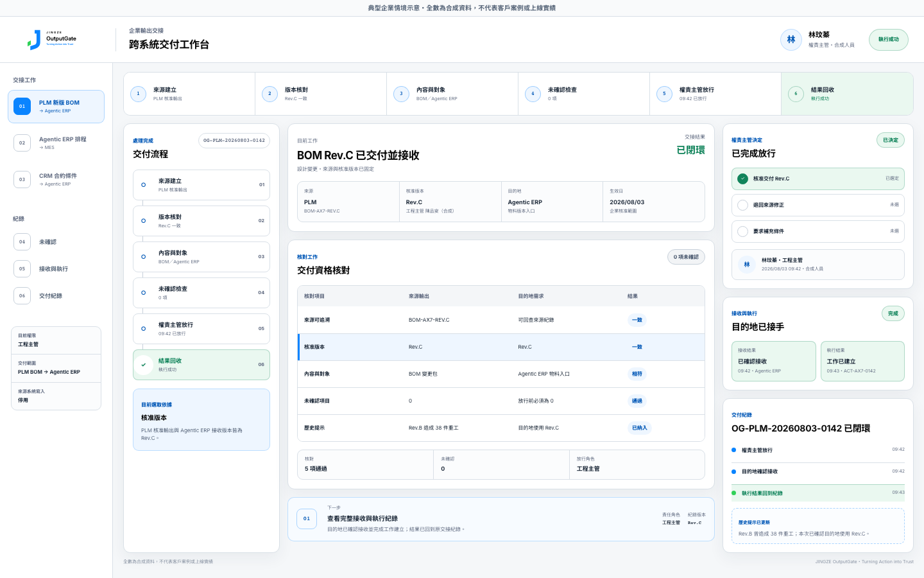Viewport: 924px width, 578px height.
Task: Click the 0 項未確認 pill
Action: tap(686, 257)
